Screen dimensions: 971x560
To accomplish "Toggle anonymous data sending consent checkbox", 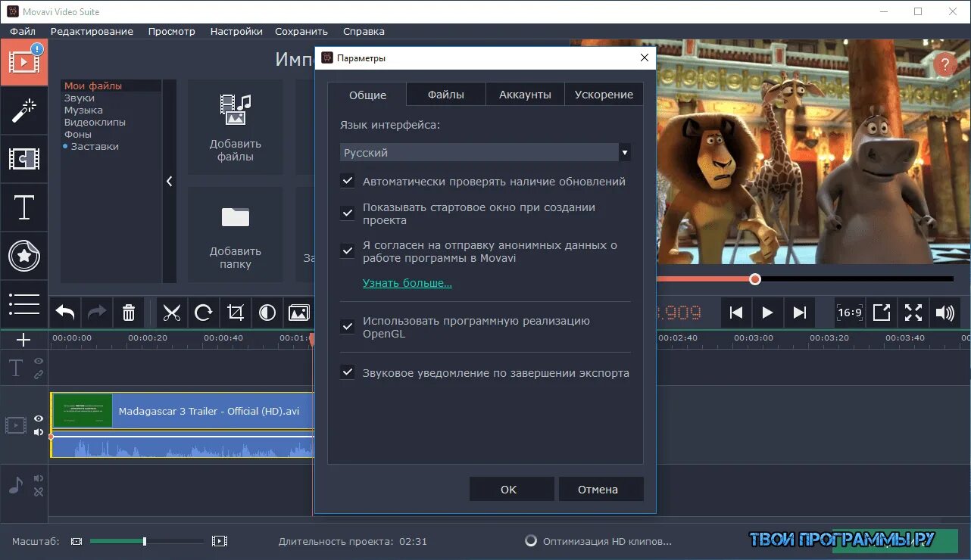I will (x=348, y=251).
